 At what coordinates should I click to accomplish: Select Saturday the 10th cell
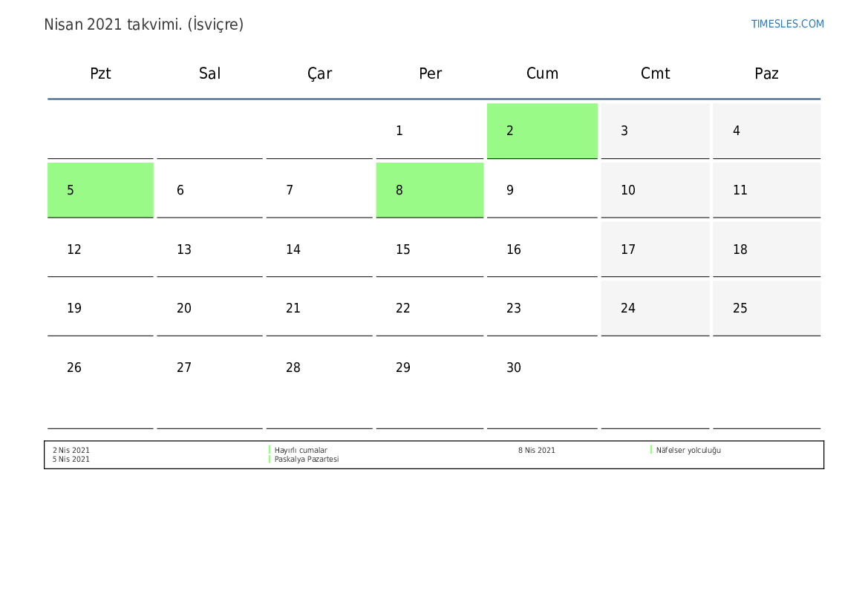coord(655,190)
